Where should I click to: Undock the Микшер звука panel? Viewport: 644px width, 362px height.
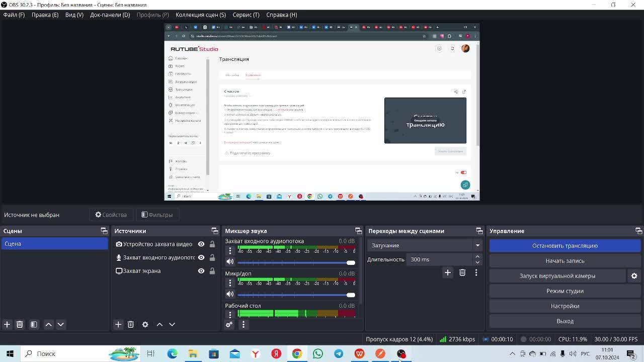coord(358,231)
